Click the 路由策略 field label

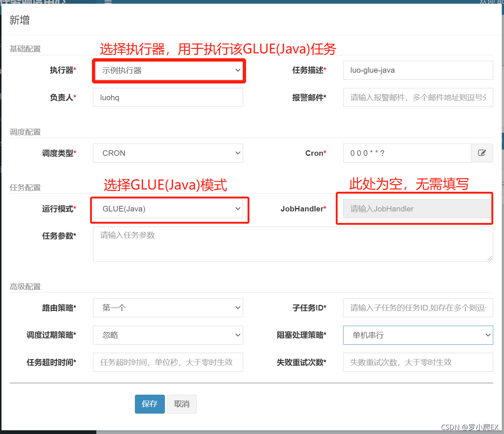pos(59,308)
